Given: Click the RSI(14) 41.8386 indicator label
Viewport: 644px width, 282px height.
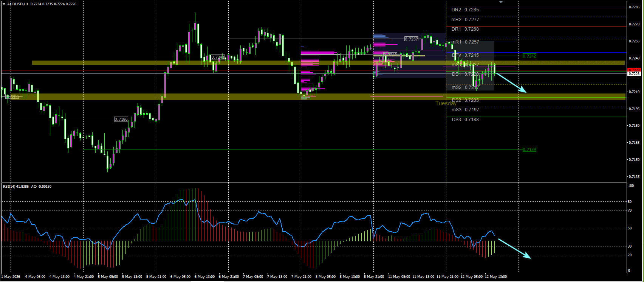Looking at the screenshot, I should 16,186.
